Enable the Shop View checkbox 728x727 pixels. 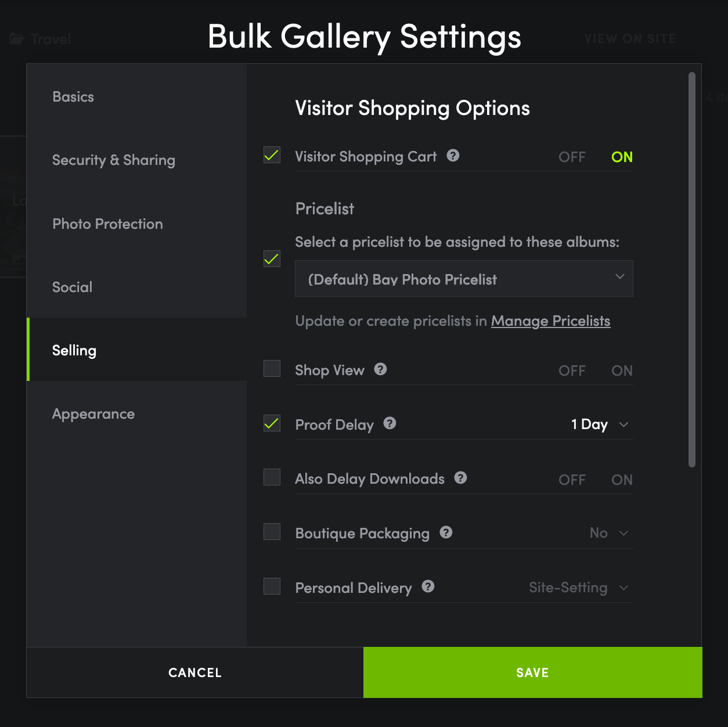coord(272,369)
